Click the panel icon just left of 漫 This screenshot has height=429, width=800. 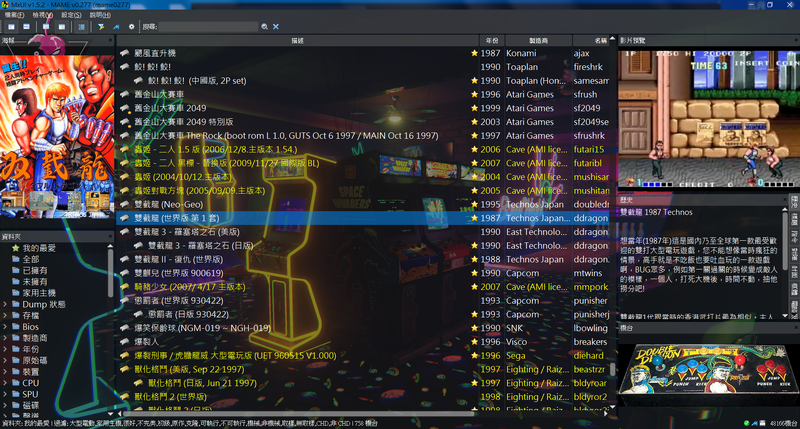pyautogui.click(x=62, y=27)
